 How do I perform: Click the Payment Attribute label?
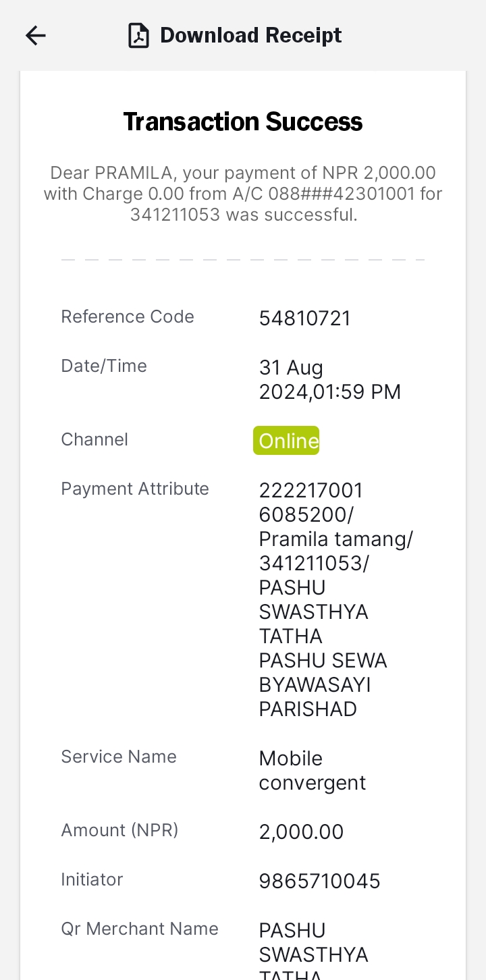(135, 489)
